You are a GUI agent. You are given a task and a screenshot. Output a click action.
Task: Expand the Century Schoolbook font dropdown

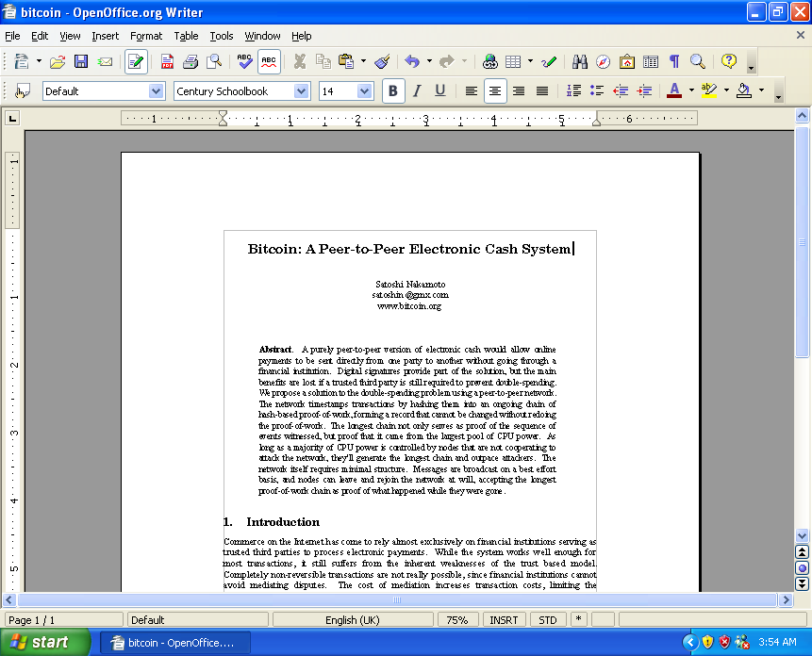pyautogui.click(x=301, y=91)
